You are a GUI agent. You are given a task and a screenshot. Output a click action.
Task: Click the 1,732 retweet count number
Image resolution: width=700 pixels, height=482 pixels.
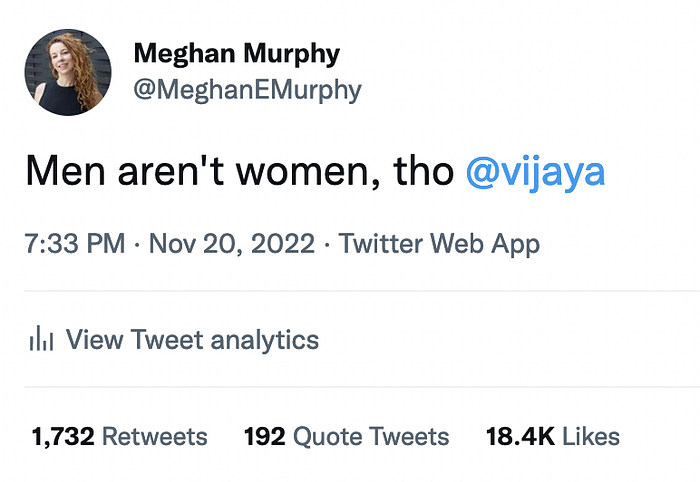(63, 436)
